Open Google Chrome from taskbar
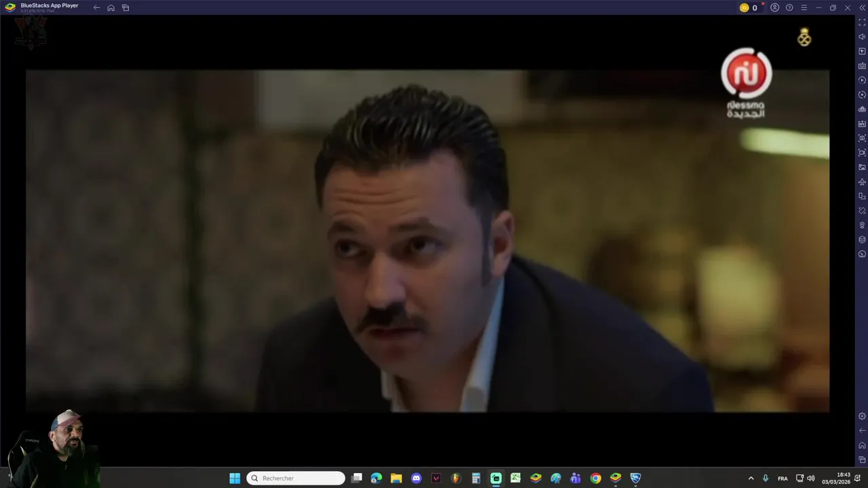 tap(595, 479)
